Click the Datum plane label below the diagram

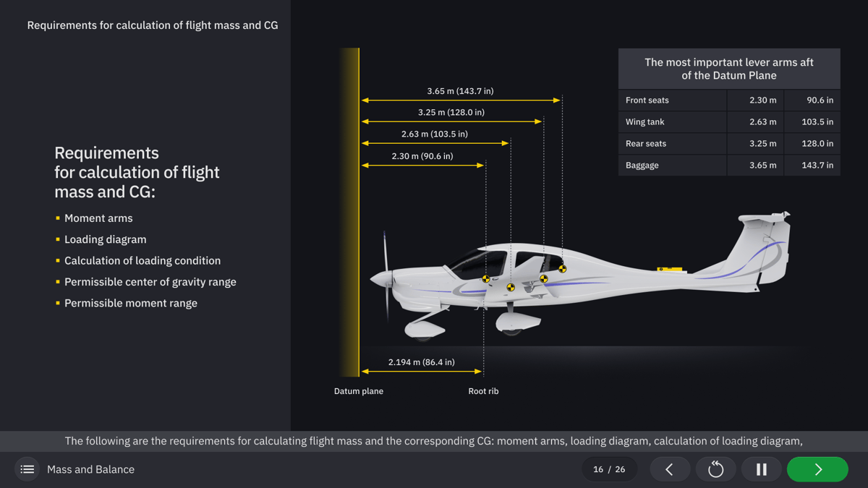(358, 390)
